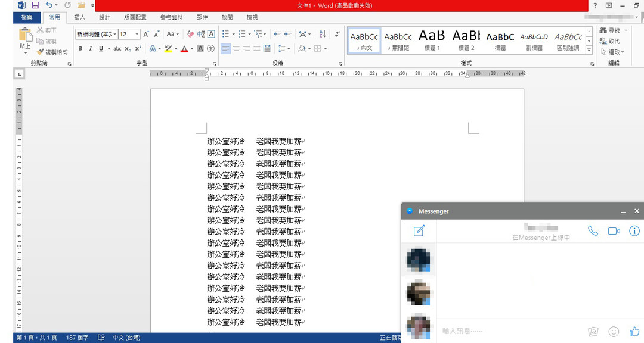Open the font size dropdown

pos(137,34)
